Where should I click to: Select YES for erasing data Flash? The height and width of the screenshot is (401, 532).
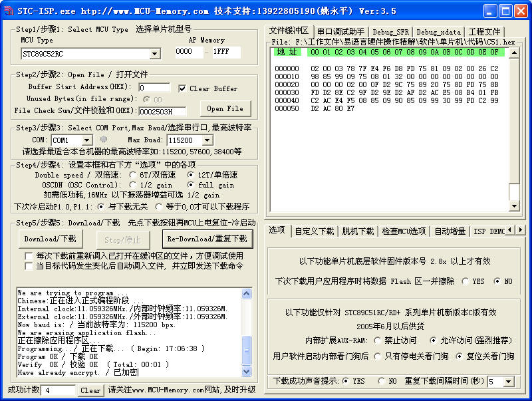pyautogui.click(x=465, y=281)
